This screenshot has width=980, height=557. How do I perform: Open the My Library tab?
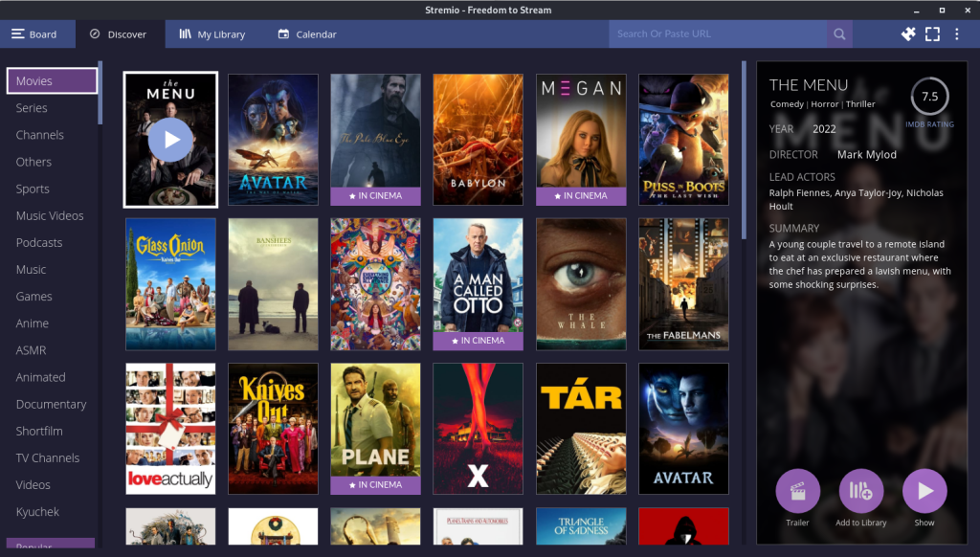pyautogui.click(x=212, y=34)
